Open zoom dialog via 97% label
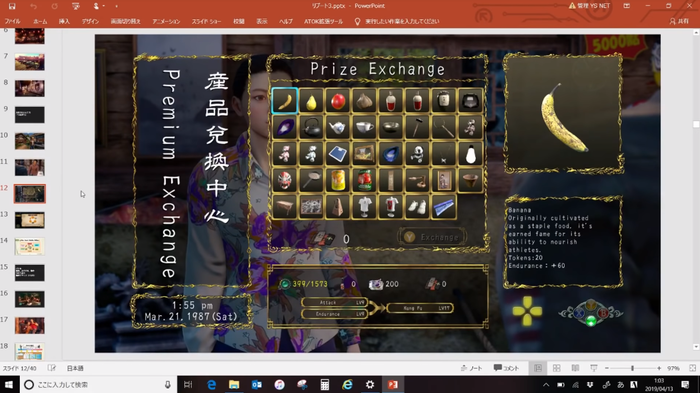The image size is (700, 393). coord(673,368)
